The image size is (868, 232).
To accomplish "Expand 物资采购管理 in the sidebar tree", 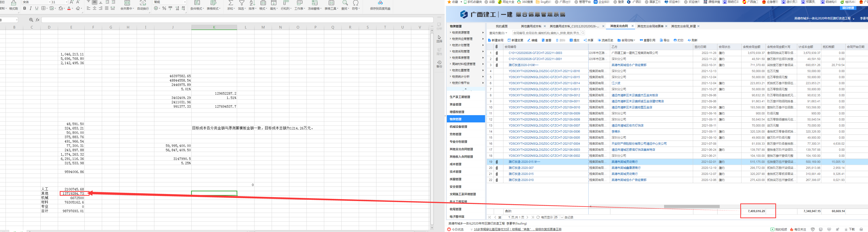I will point(450,52).
